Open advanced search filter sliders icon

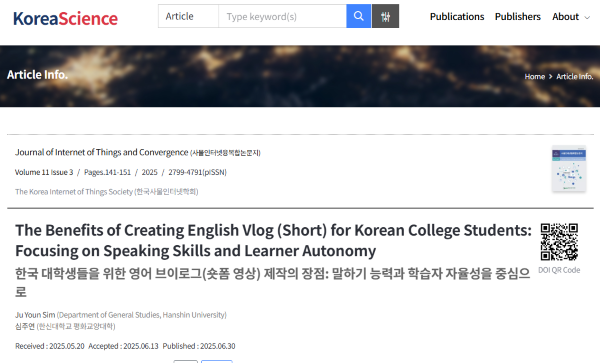pos(385,16)
